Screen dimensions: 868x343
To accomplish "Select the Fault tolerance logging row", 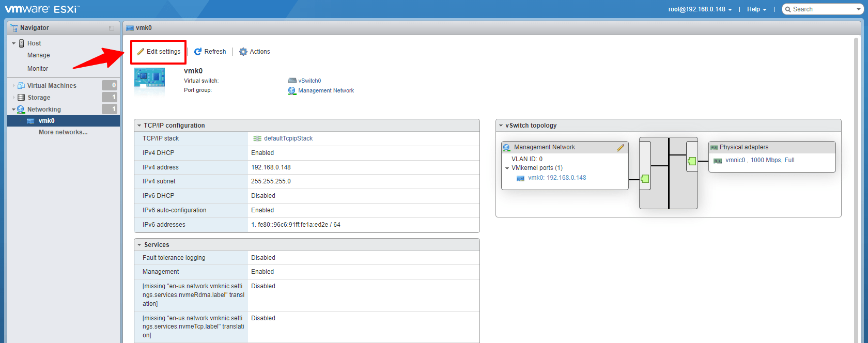I will click(x=306, y=258).
